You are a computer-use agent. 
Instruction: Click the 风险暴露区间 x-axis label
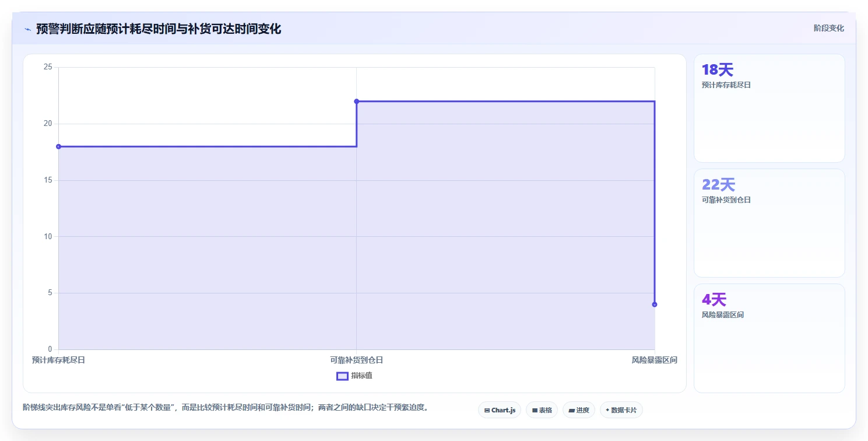(655, 360)
